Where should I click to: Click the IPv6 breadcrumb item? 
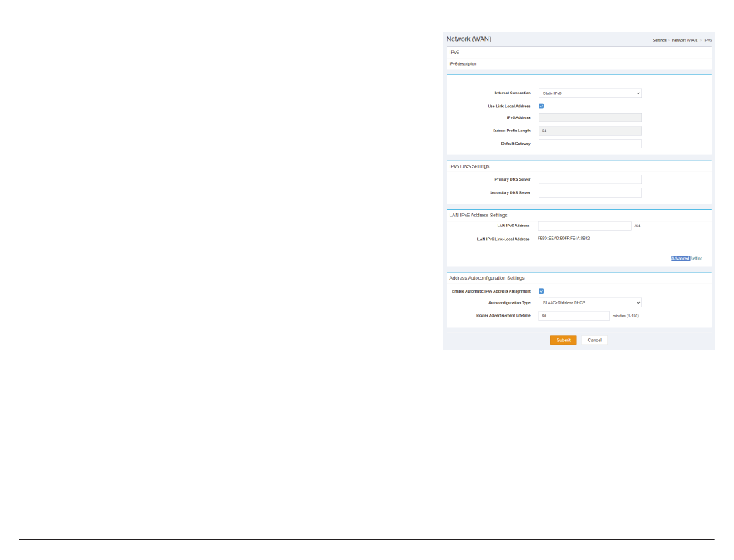coord(708,40)
